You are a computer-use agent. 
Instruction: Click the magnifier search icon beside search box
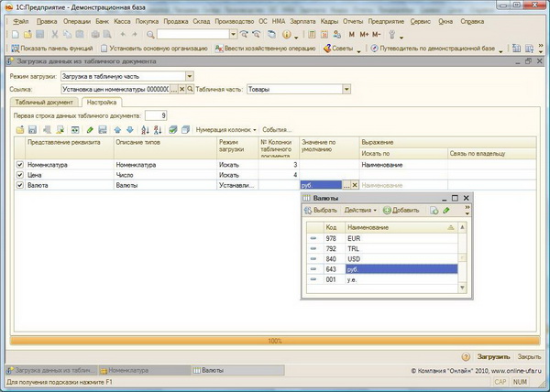(x=150, y=34)
